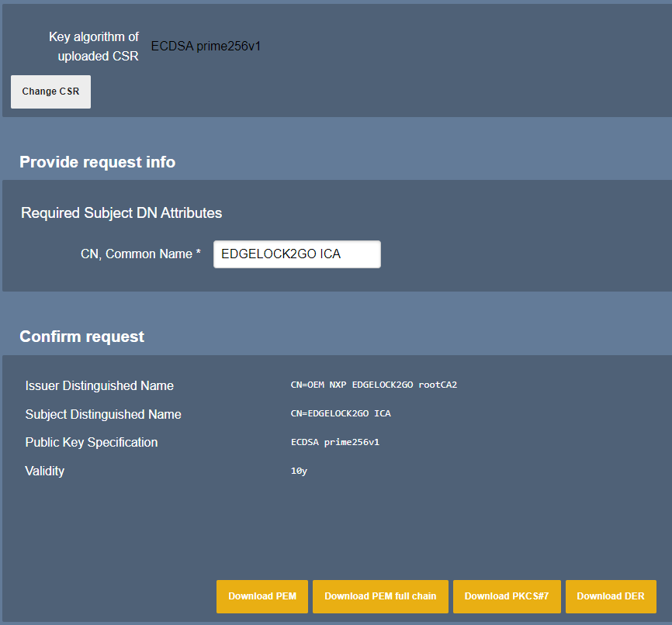Select ECDSA prime256v1 key algorithm text at top

[x=206, y=47]
